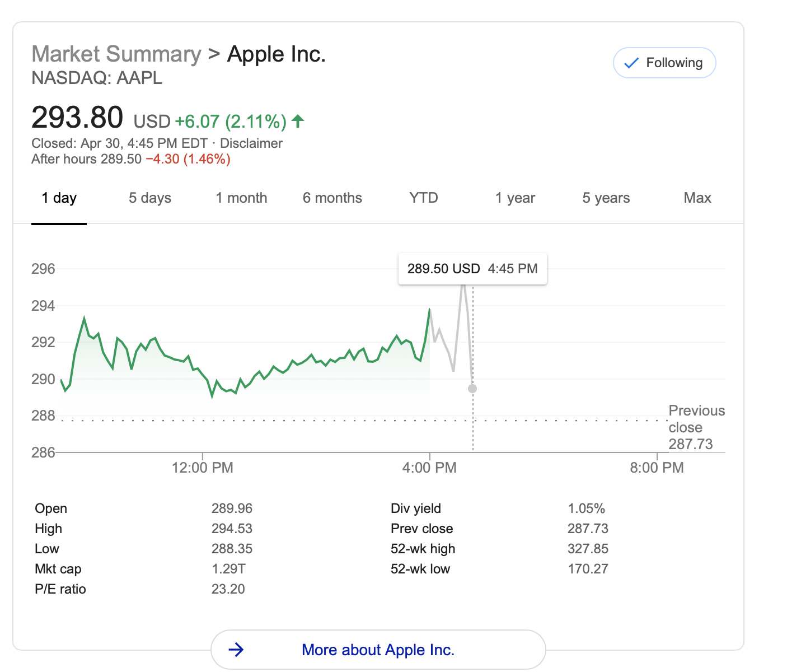Toggle the Following status for Apple
Viewport: 787px width, 672px height.
point(664,63)
